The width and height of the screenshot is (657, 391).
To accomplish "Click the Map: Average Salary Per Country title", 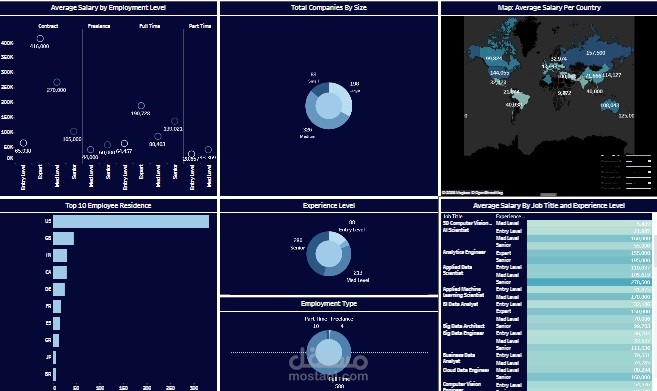I will coord(549,8).
